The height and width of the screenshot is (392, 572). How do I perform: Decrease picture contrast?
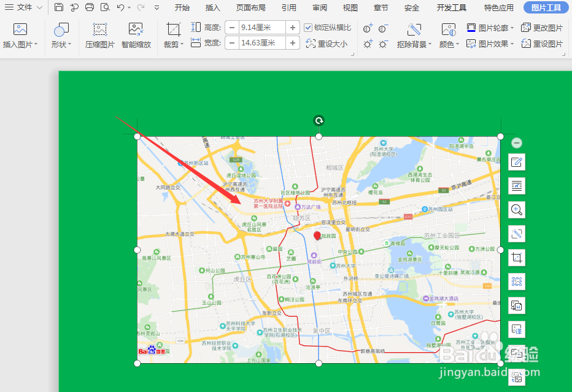[x=383, y=28]
